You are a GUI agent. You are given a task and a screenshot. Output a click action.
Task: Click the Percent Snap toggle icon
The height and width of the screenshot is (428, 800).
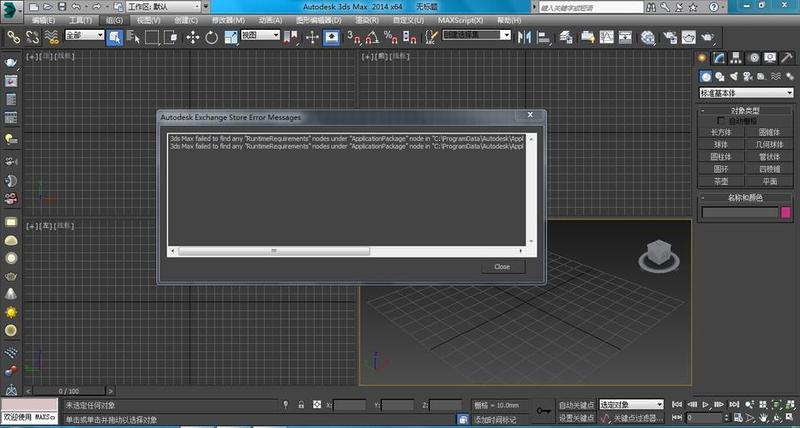tap(391, 37)
